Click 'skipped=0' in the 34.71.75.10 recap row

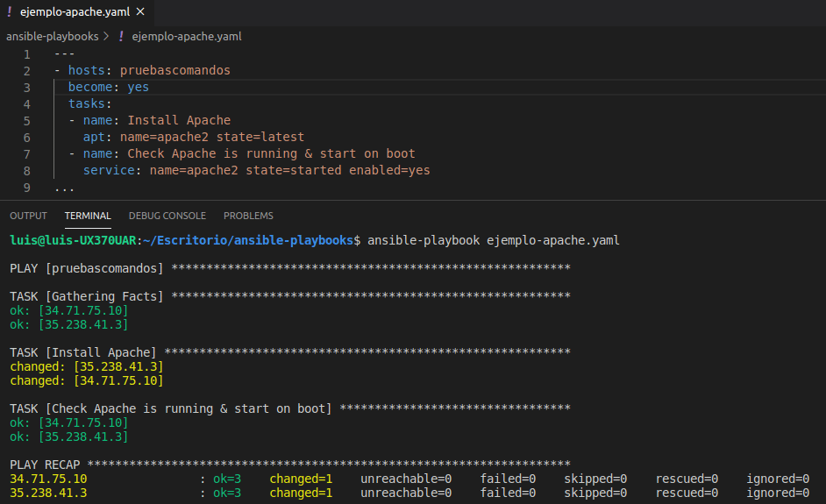[595, 479]
